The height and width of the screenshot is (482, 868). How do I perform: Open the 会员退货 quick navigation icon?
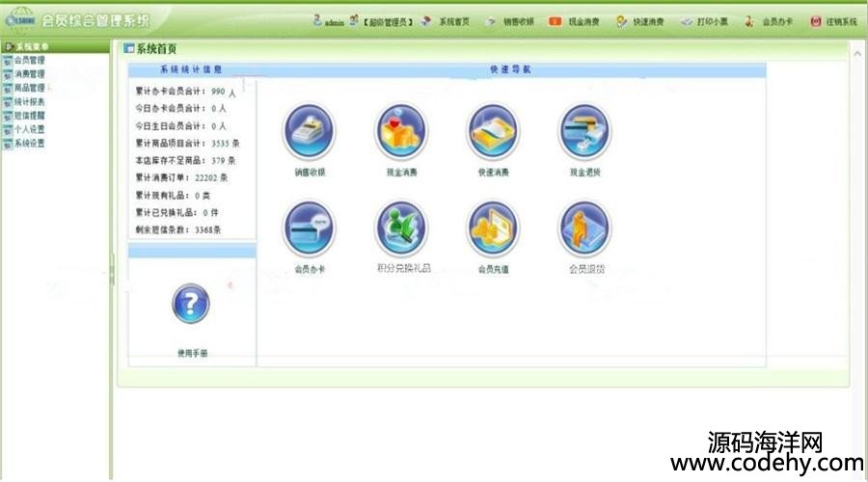click(584, 228)
